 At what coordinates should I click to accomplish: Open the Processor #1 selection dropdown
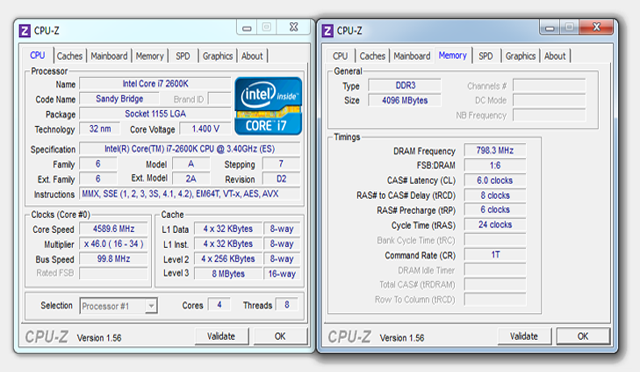point(118,306)
